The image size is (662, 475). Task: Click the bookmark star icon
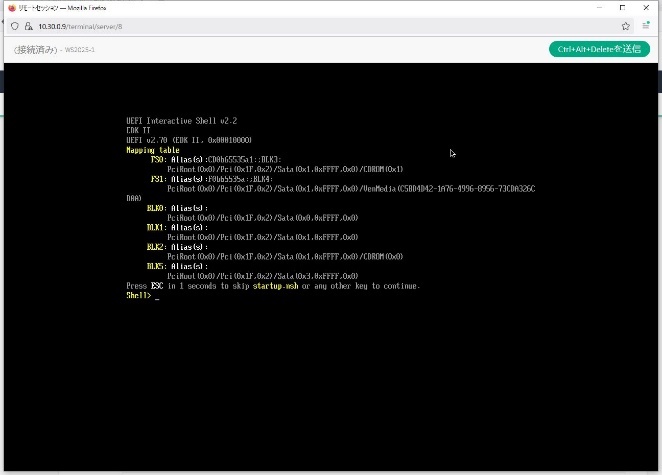[626, 26]
